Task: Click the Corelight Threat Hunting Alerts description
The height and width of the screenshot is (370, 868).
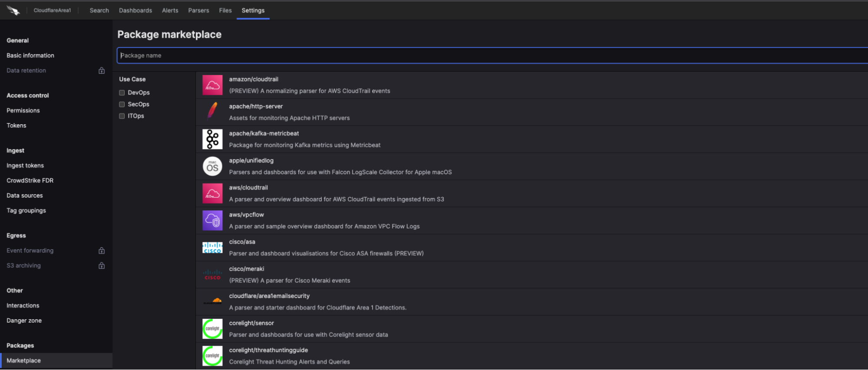Action: pyautogui.click(x=289, y=362)
